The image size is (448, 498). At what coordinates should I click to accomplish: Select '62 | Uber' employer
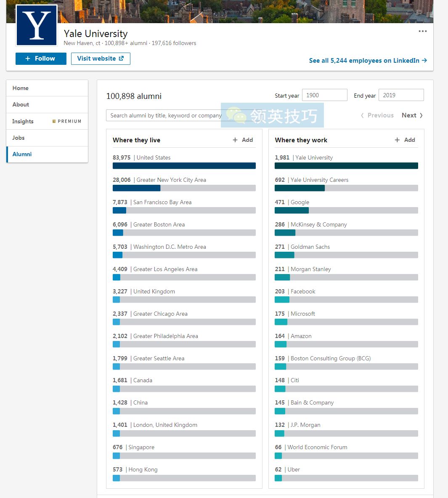tap(346, 474)
